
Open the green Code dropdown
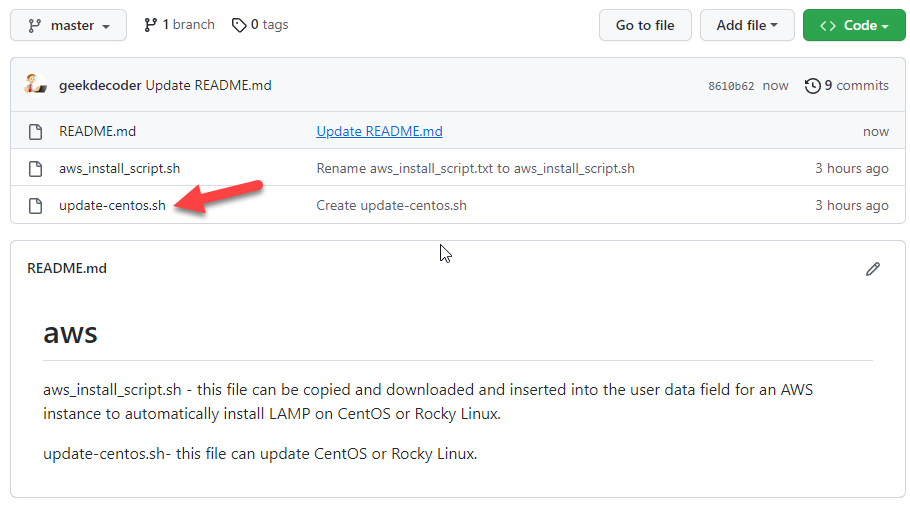click(x=854, y=26)
